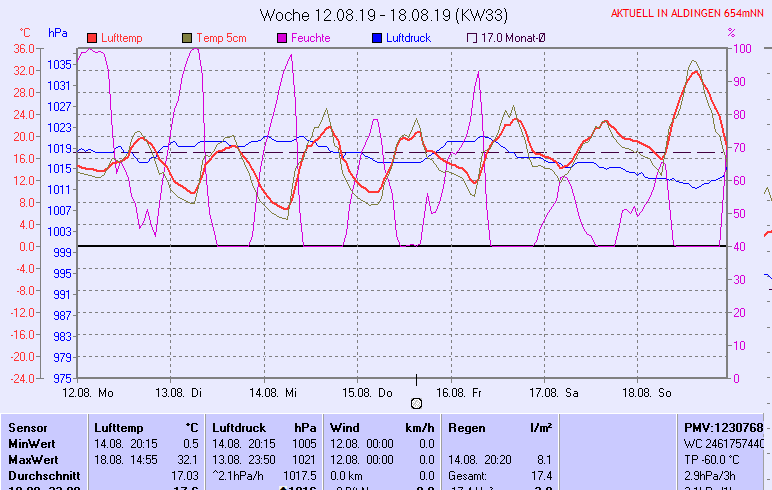
Task: Select the 12.08. Mo date label
Action: tap(88, 393)
